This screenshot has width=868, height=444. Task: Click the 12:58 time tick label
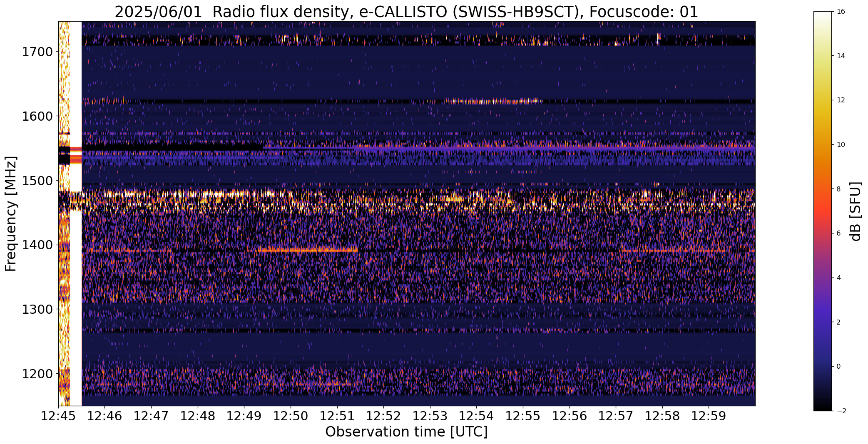click(663, 416)
